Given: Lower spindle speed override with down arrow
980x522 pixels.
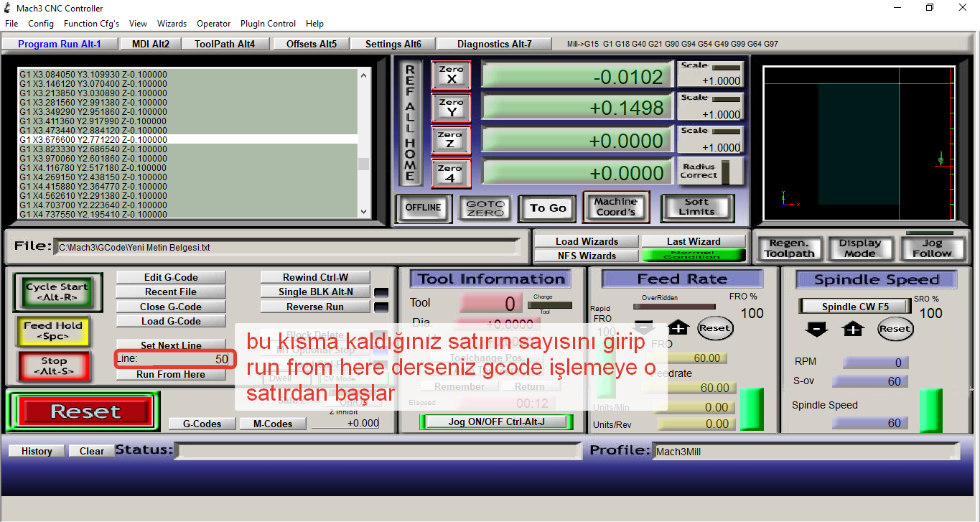Looking at the screenshot, I should tap(816, 328).
